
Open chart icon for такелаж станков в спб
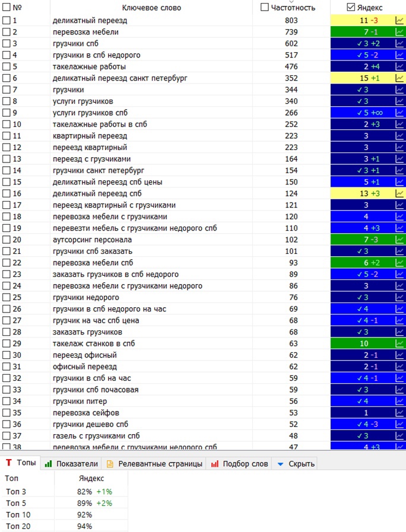click(399, 343)
